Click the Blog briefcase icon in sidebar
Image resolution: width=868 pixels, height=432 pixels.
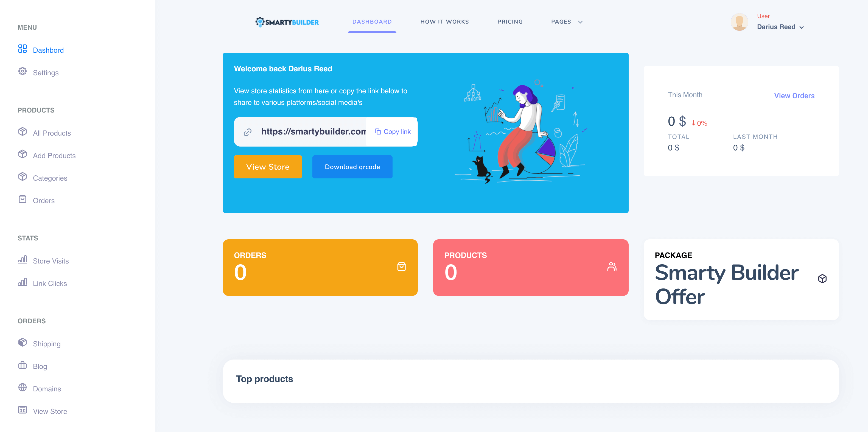[22, 366]
